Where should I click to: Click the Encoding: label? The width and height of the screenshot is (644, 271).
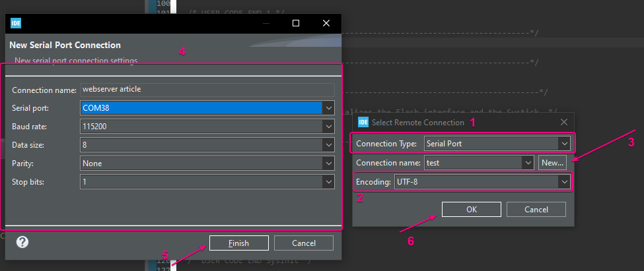click(x=373, y=181)
